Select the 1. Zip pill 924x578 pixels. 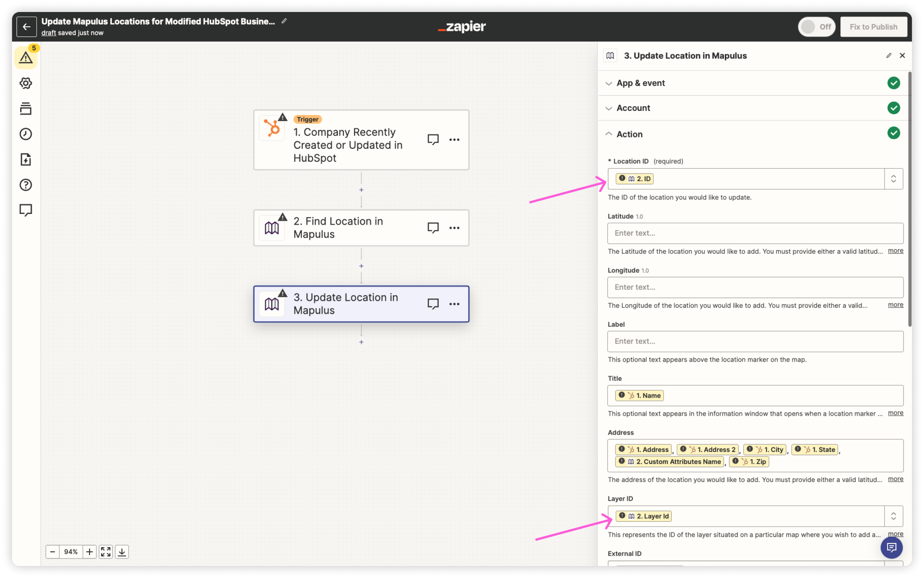tap(749, 462)
